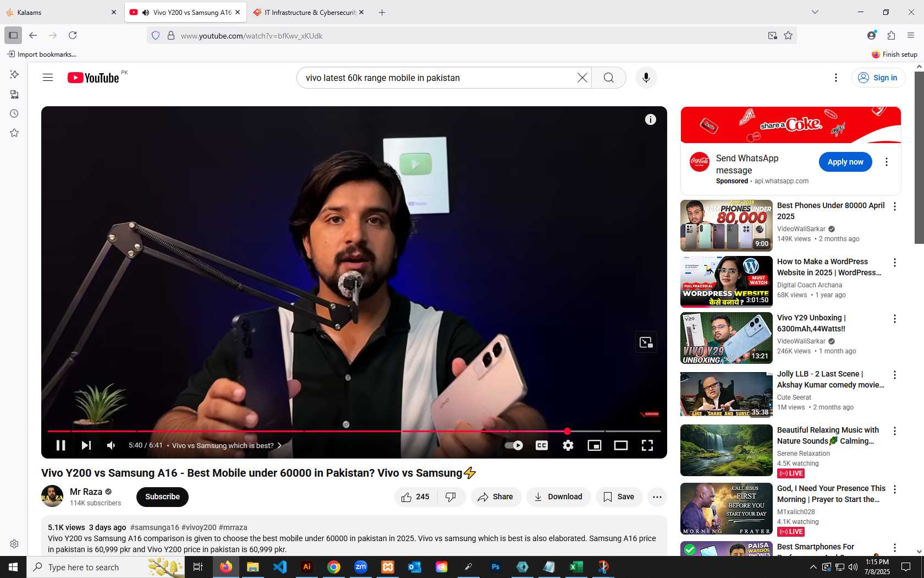Open options for WordPress Website video
The image size is (924, 578).
(895, 263)
